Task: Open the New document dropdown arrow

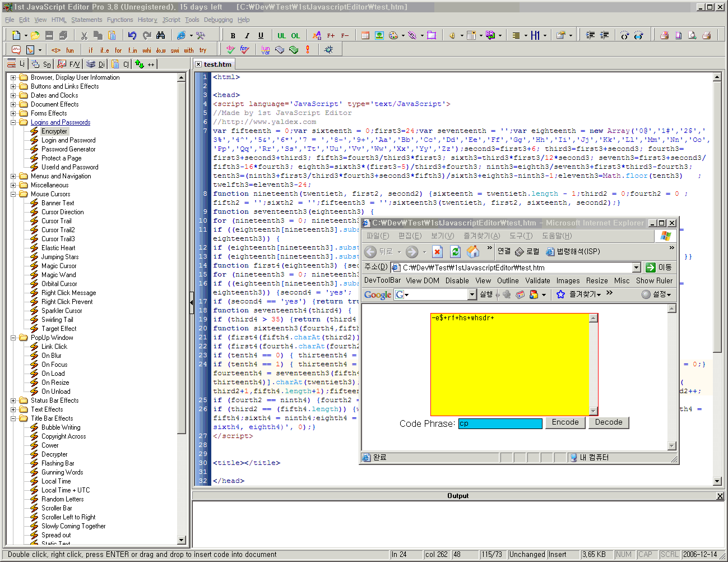Action: point(26,35)
